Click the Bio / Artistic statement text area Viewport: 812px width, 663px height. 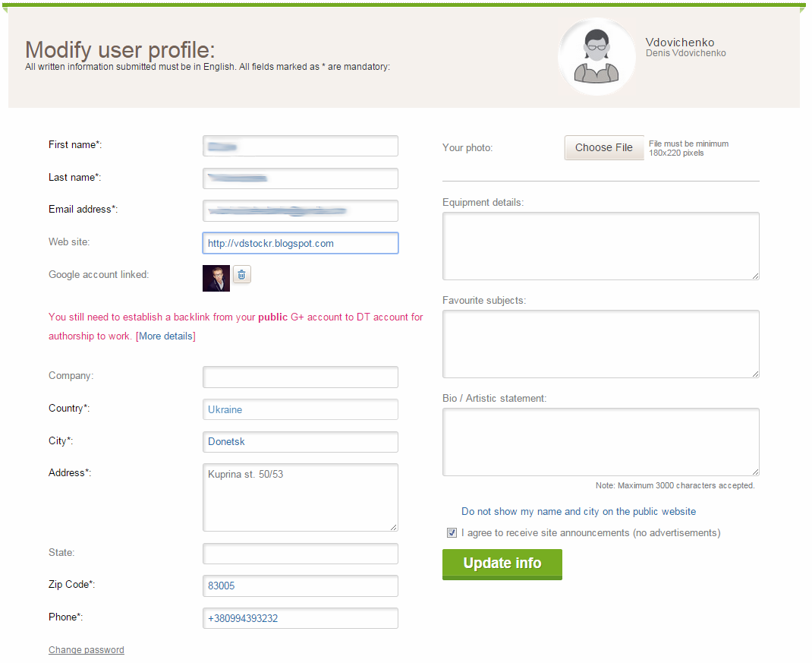pyautogui.click(x=601, y=442)
